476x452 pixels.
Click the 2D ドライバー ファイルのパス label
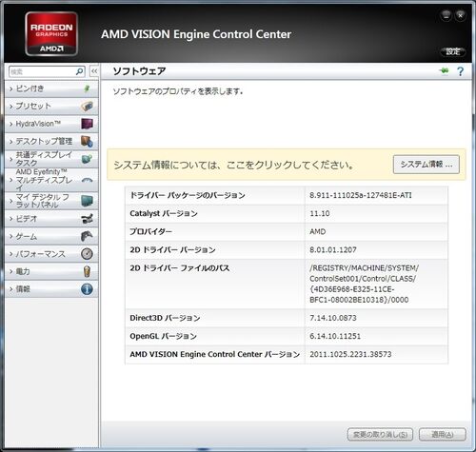coord(180,268)
